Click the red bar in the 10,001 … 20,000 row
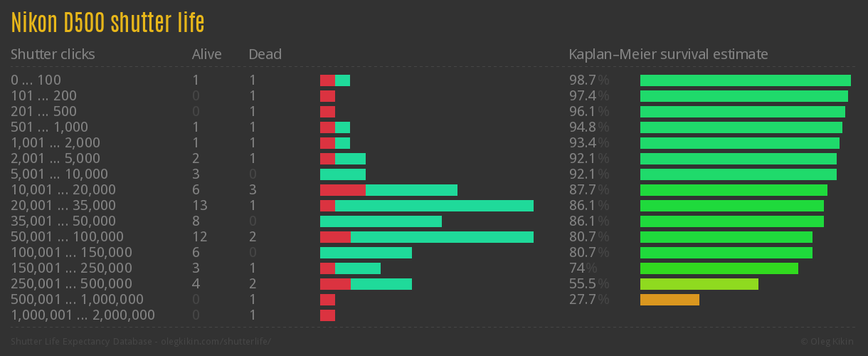Viewport: 868px width, 356px height. (342, 190)
